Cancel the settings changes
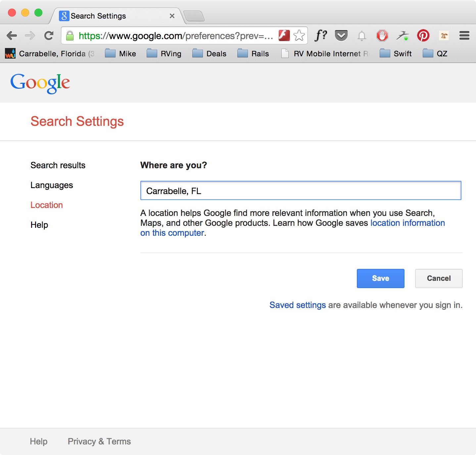Viewport: 476px width, 455px height. [439, 278]
